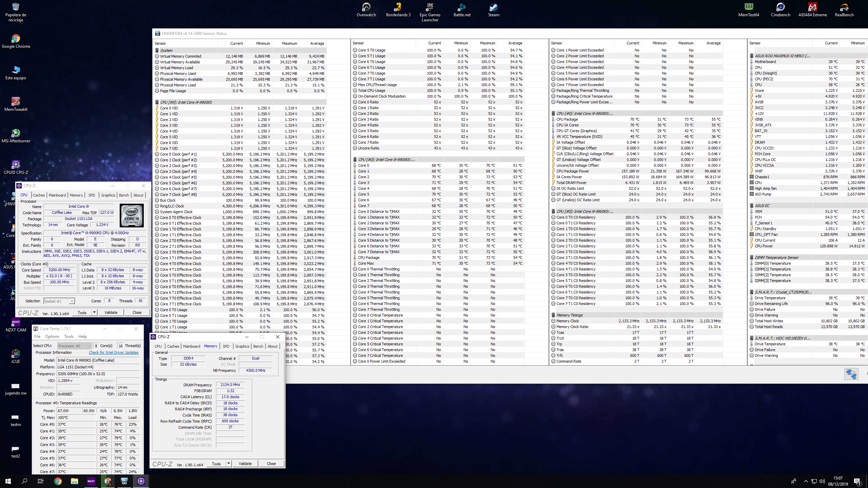868x488 pixels.
Task: Click the DRAM Frequency value in CPU-Z
Action: [x=230, y=385]
